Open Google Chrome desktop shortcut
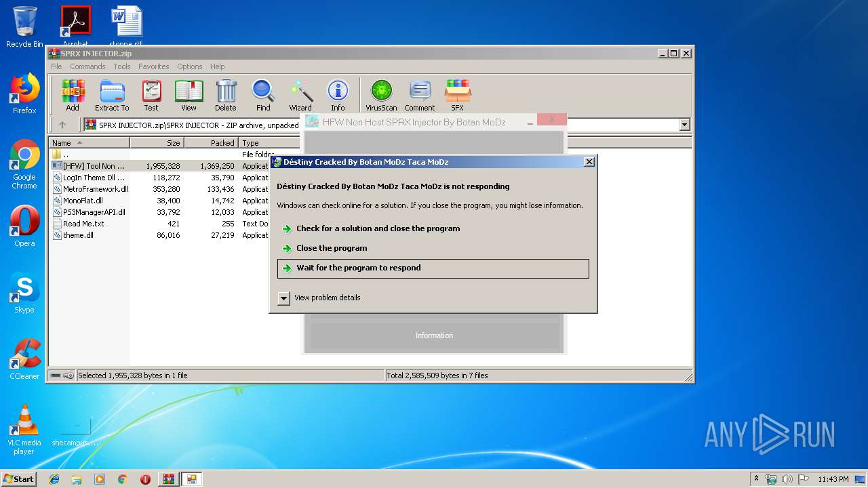The width and height of the screenshot is (868, 488). (24, 164)
